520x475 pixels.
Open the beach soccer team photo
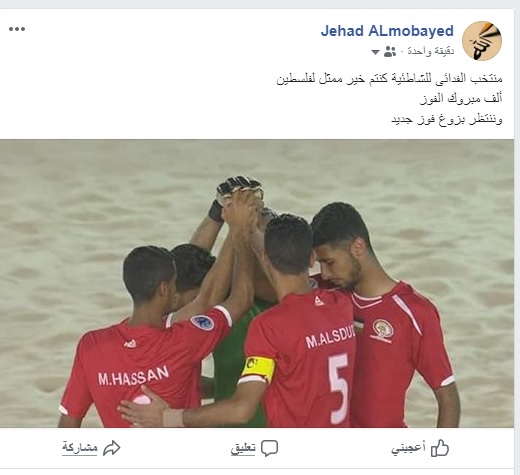point(257,283)
